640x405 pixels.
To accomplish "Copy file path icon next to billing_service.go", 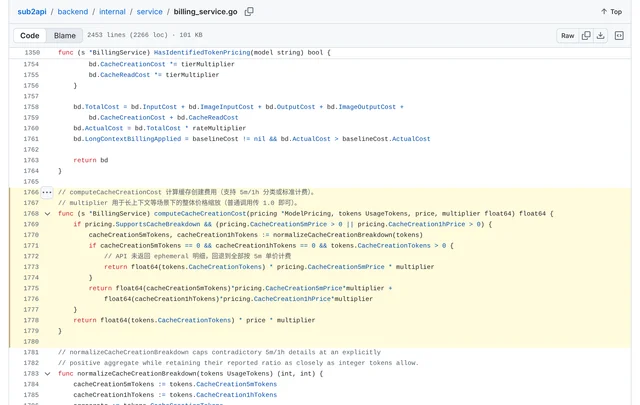I will 249,12.
